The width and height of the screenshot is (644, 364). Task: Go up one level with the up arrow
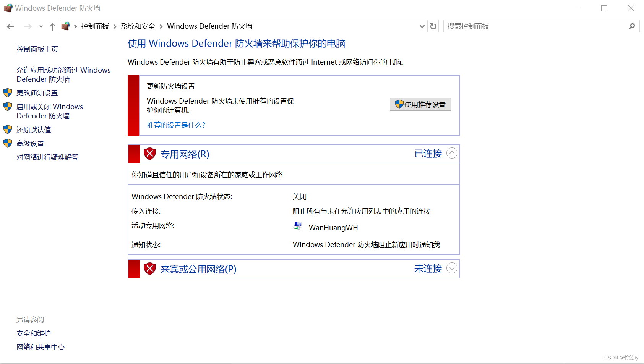[53, 26]
